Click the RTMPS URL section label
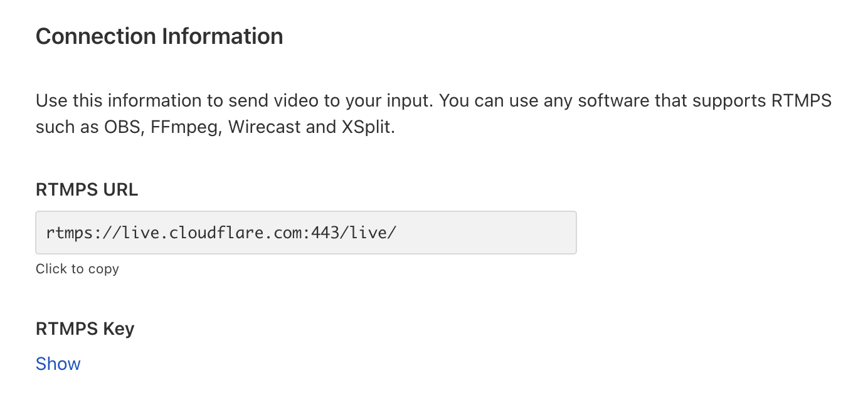This screenshot has height=405, width=868. pos(87,189)
